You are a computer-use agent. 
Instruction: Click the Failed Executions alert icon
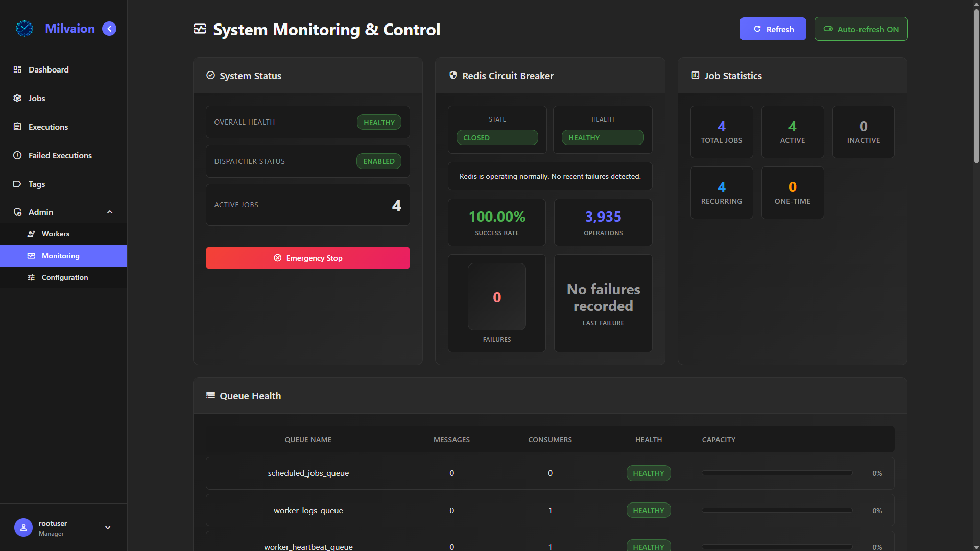coord(17,155)
